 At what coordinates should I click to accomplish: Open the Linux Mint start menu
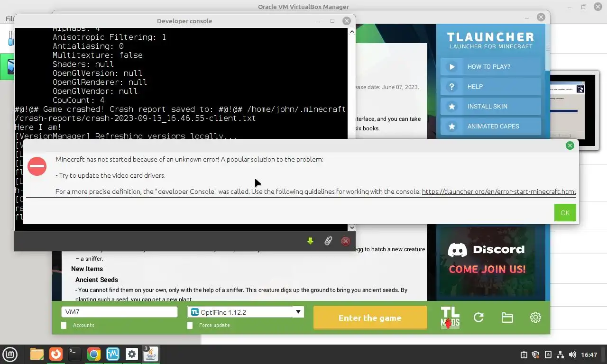click(10, 354)
